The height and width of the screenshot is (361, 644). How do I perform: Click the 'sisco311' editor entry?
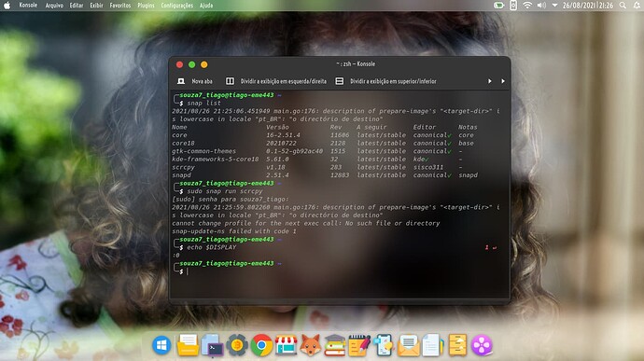[x=428, y=167]
